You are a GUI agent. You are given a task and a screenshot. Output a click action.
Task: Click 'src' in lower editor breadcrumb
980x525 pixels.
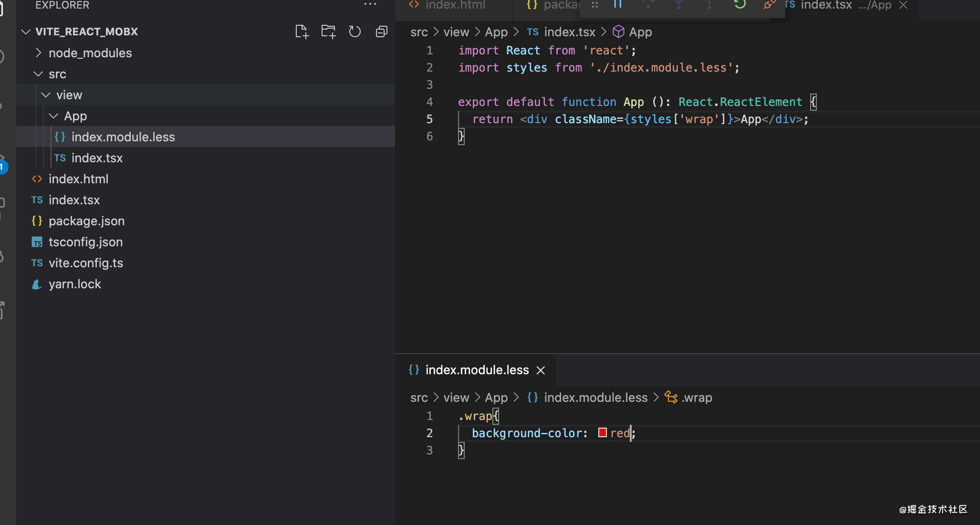[x=419, y=398]
